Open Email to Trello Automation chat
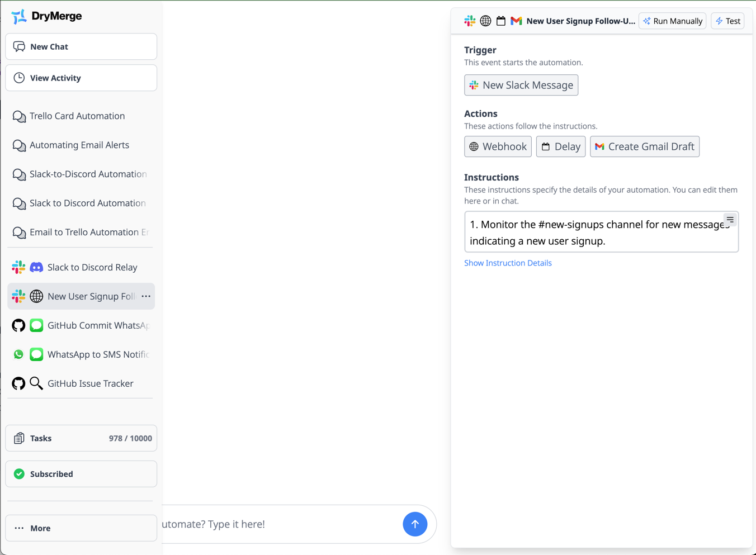This screenshot has width=756, height=555. click(x=81, y=232)
